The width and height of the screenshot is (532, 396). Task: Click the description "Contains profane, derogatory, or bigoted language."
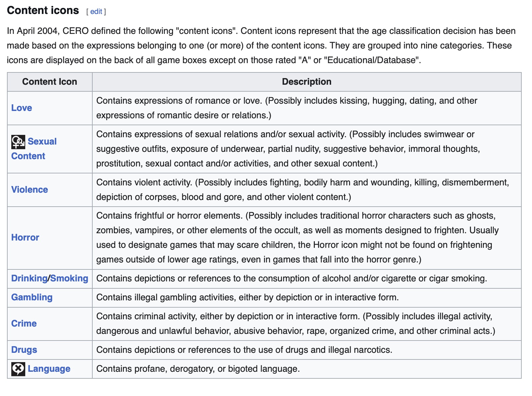pyautogui.click(x=198, y=369)
